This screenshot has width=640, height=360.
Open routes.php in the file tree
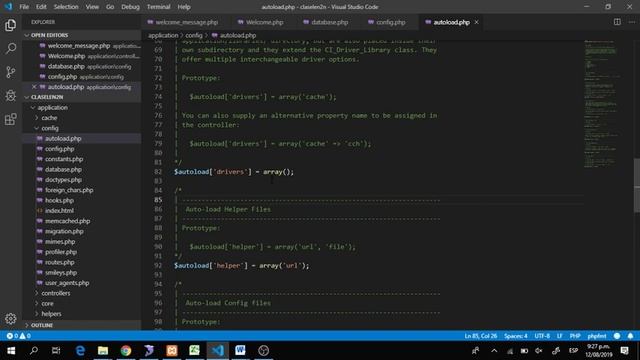[x=60, y=262]
